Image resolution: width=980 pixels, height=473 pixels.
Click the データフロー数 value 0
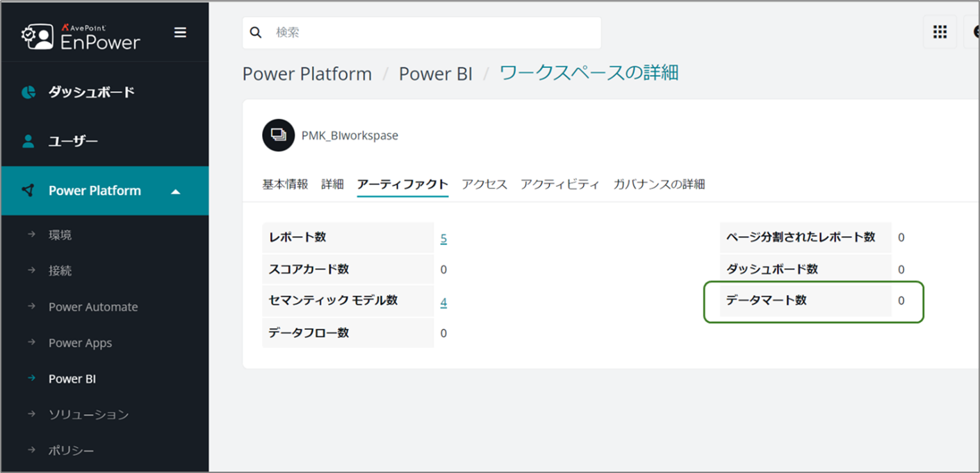pyautogui.click(x=443, y=334)
